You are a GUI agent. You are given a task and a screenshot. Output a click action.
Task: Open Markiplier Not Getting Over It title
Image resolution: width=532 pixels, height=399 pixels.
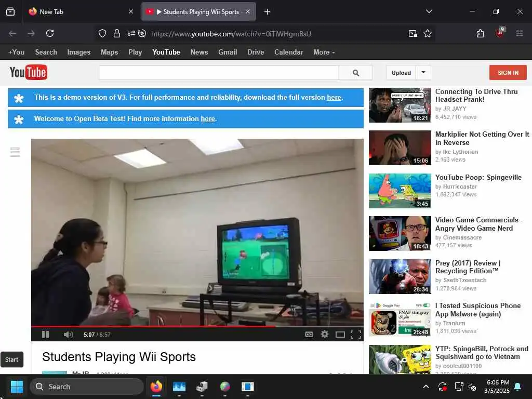[482, 138]
